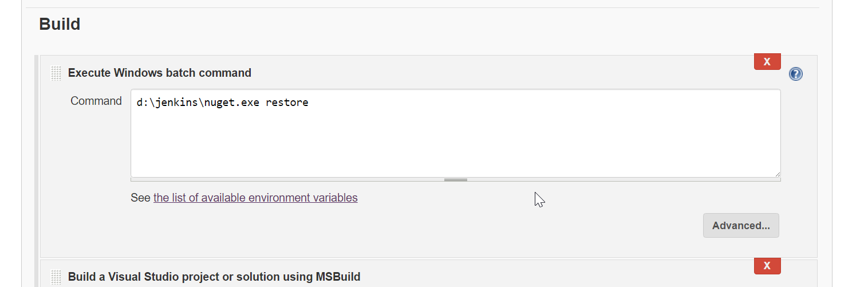This screenshot has width=868, height=287.
Task: Delete the Execute Windows batch command step
Action: pos(767,61)
